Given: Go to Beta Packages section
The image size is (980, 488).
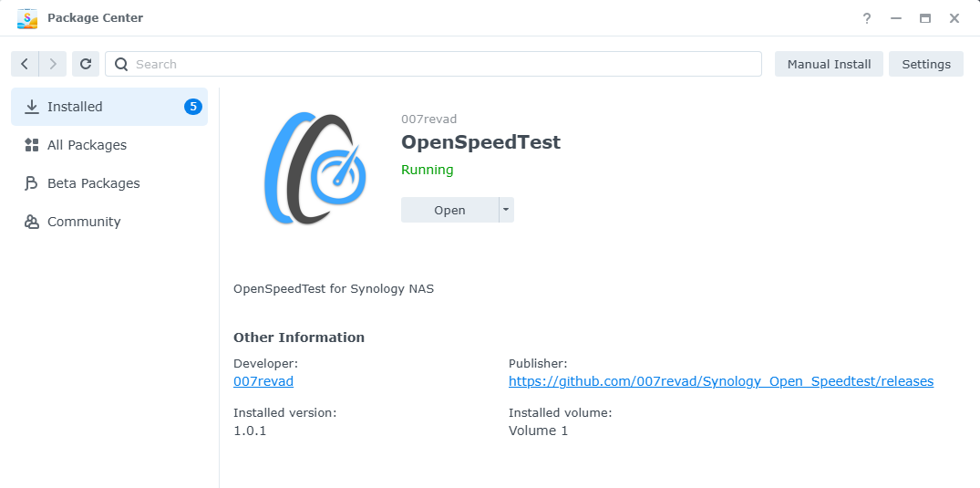Looking at the screenshot, I should [94, 183].
